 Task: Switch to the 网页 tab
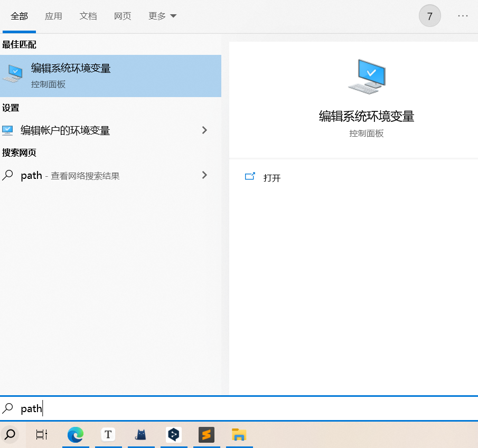(123, 16)
